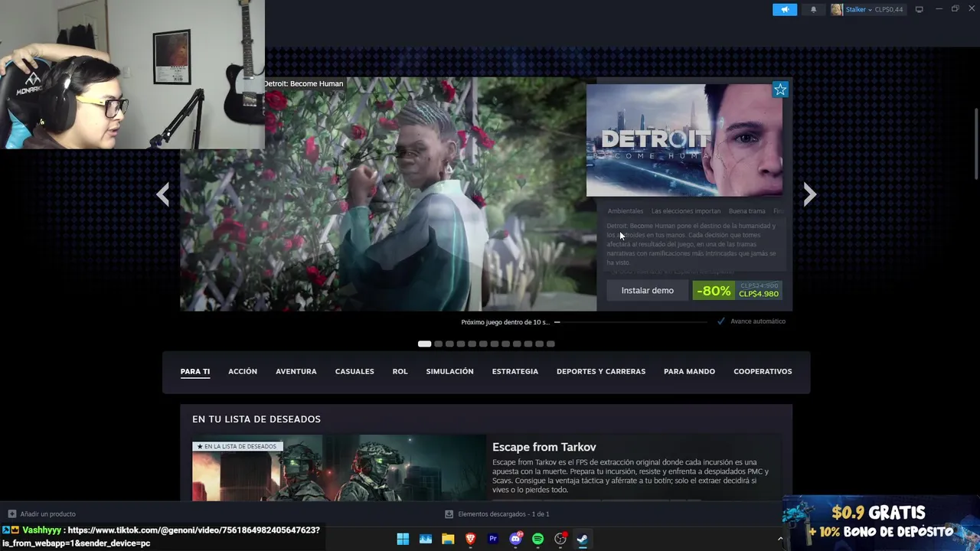Open the photos app taskbar icon

(x=426, y=539)
